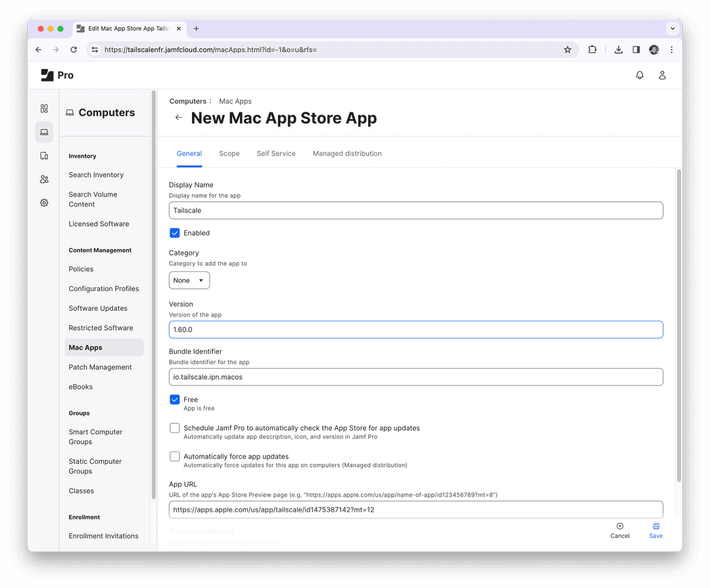Open the user account profile icon
Viewport: 710px width, 588px height.
point(662,76)
